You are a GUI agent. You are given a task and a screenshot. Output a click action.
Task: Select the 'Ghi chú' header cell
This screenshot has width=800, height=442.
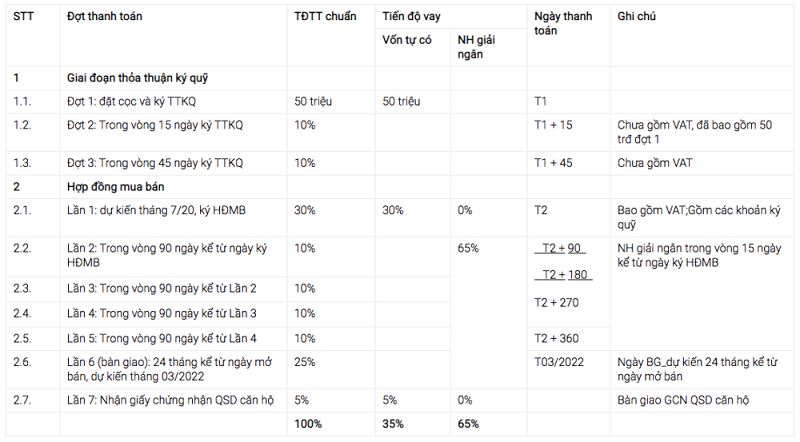click(x=638, y=18)
